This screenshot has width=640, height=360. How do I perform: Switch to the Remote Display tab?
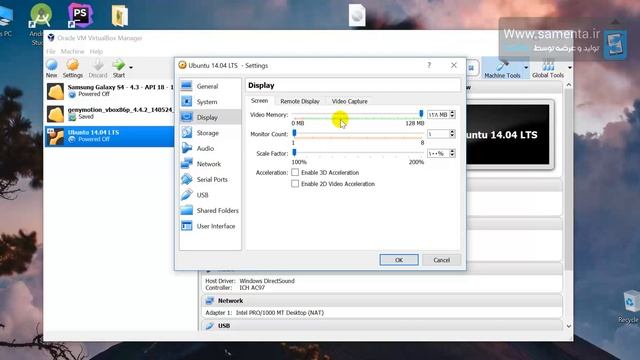tap(300, 101)
